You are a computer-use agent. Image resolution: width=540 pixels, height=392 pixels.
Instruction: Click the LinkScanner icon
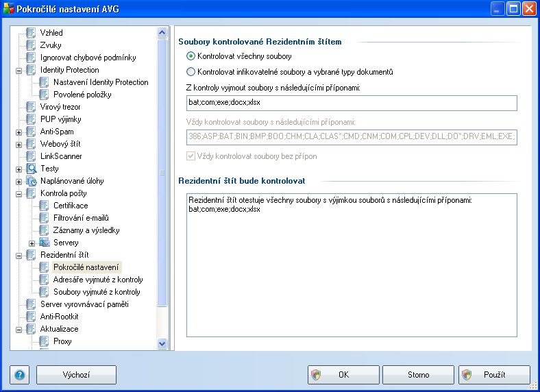pyautogui.click(x=31, y=156)
